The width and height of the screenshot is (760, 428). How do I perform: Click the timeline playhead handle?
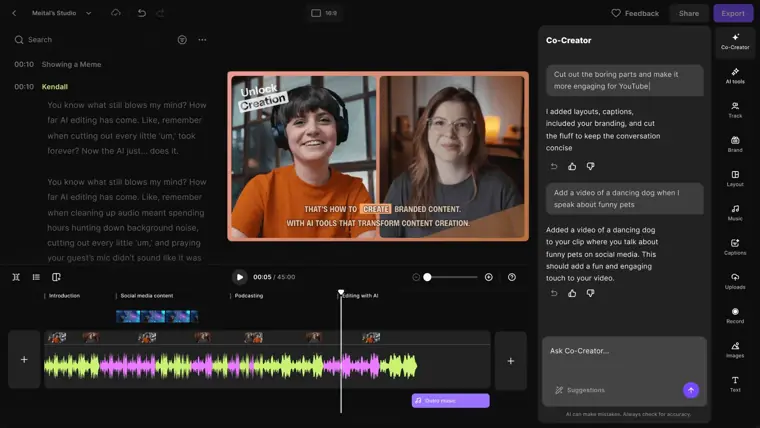coord(341,293)
